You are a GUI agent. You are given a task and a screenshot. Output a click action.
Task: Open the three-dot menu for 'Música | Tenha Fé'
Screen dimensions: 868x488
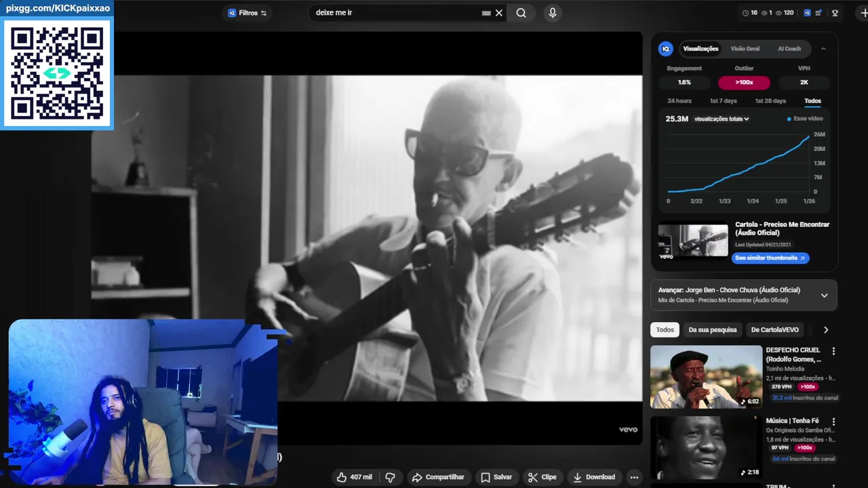click(x=834, y=422)
